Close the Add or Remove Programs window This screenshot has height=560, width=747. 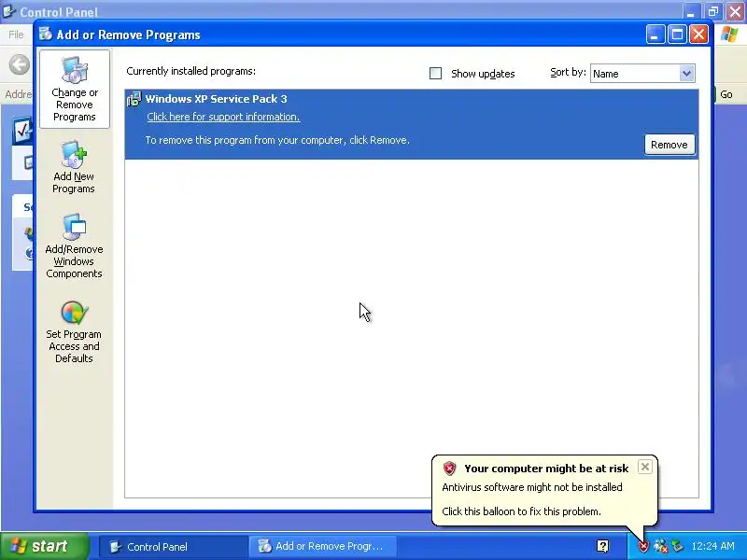[x=698, y=35]
